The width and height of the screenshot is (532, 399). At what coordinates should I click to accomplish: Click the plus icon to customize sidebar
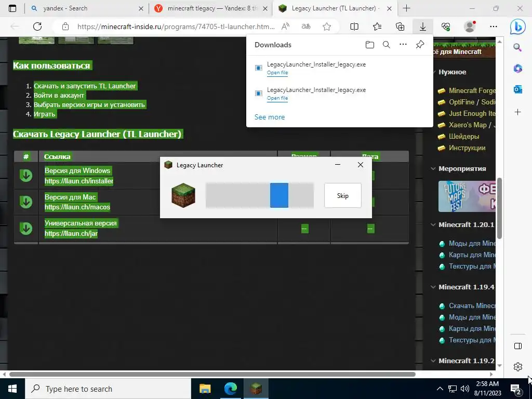[518, 112]
